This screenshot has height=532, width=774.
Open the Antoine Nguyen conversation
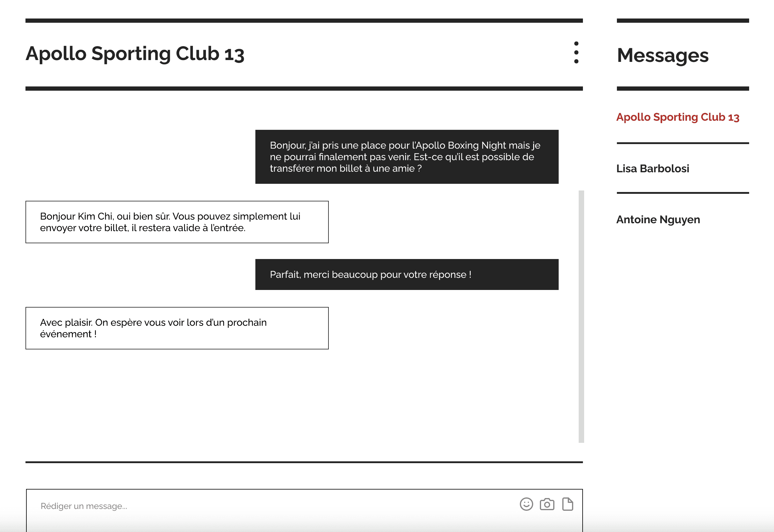coord(658,219)
